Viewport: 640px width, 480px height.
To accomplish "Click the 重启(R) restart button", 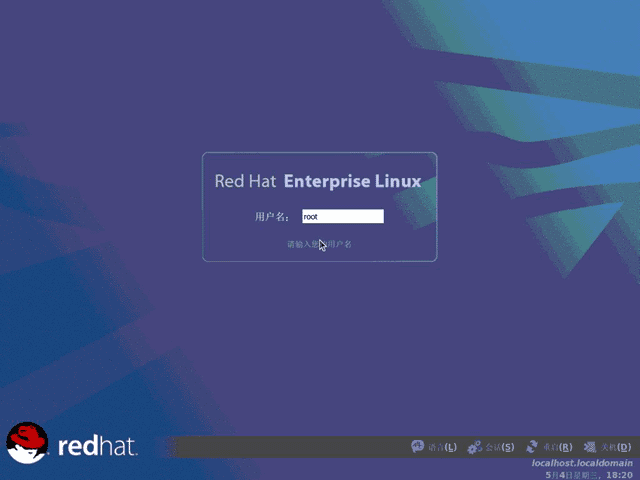I will [x=549, y=447].
